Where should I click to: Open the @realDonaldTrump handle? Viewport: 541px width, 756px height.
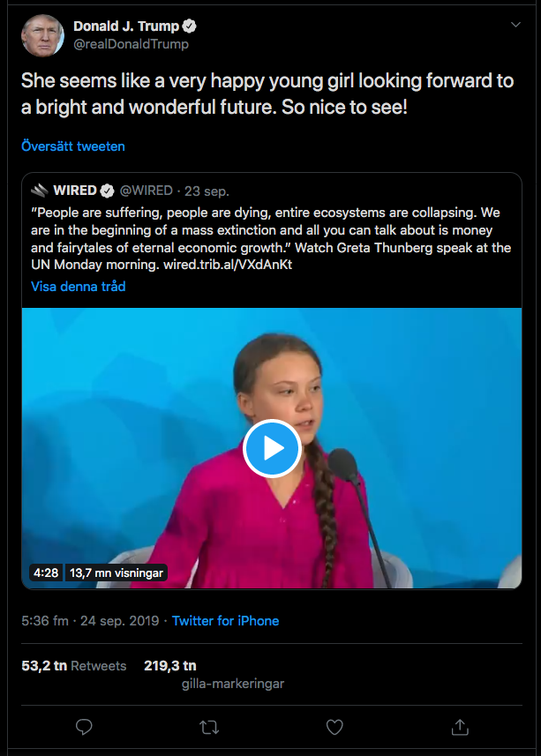click(x=131, y=44)
